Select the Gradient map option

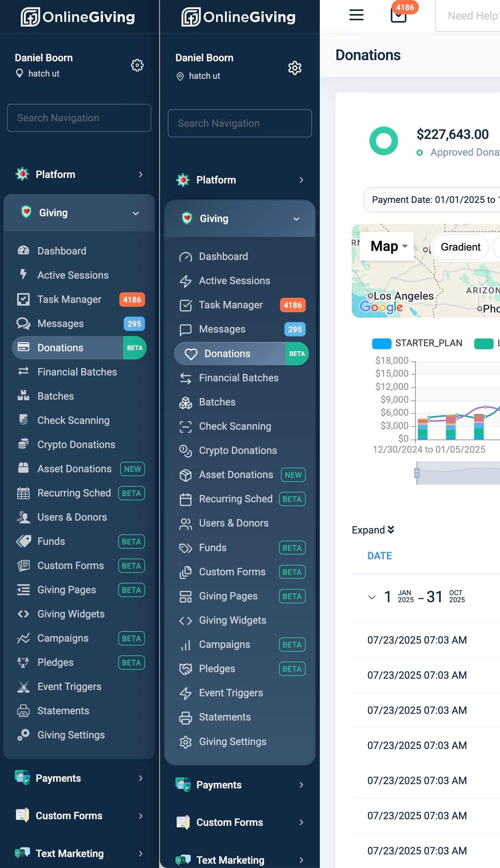point(460,247)
